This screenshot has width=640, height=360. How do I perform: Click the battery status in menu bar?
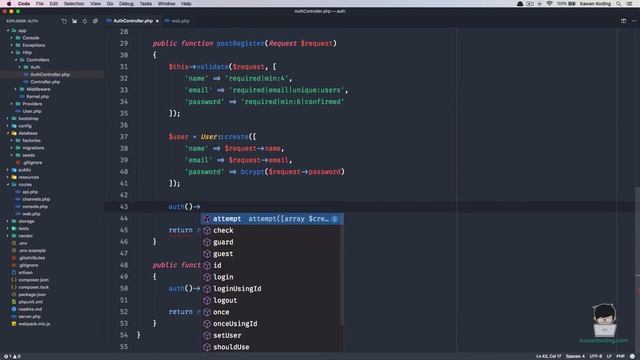pos(566,4)
